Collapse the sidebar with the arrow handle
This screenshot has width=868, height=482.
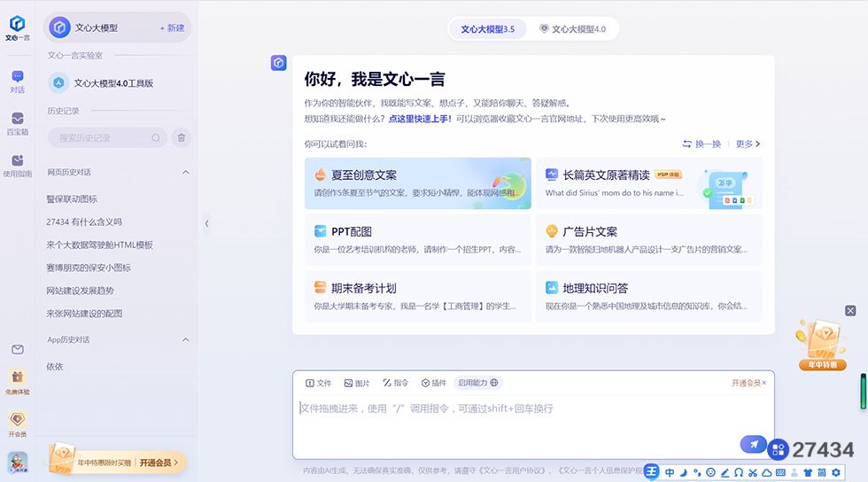206,223
